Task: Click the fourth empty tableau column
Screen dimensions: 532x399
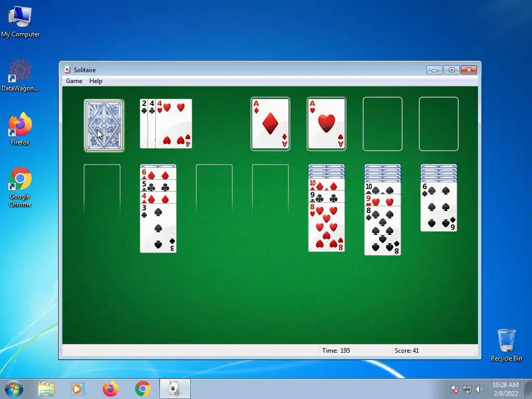Action: [x=270, y=189]
